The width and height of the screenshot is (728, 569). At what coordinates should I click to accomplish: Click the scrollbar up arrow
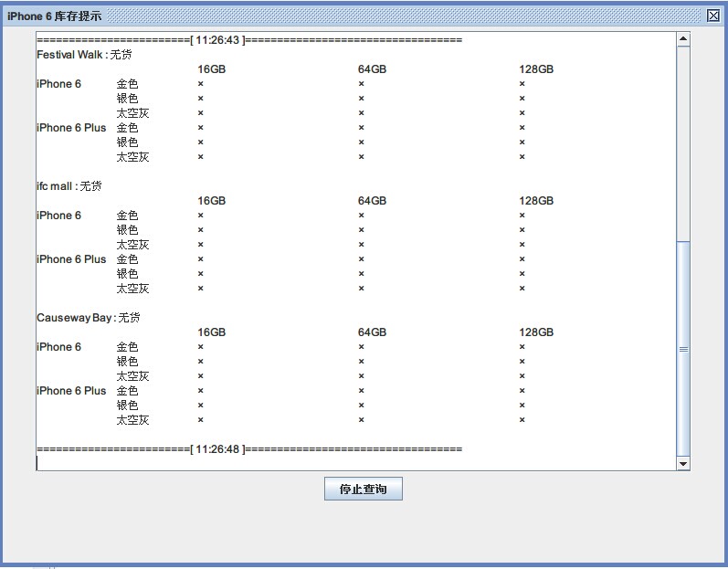pyautogui.click(x=683, y=39)
